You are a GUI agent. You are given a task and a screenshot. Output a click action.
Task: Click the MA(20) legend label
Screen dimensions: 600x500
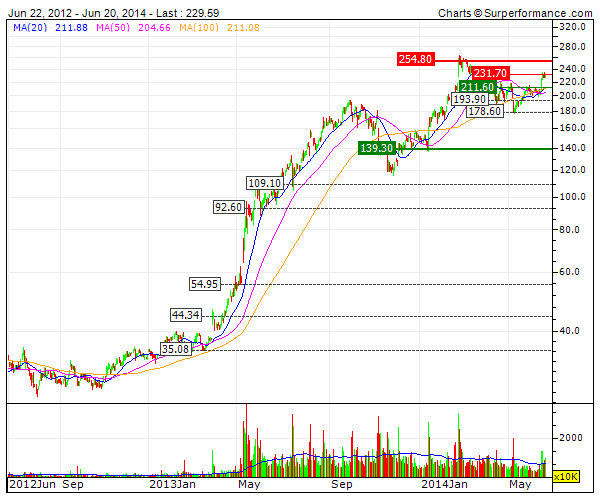pos(30,28)
